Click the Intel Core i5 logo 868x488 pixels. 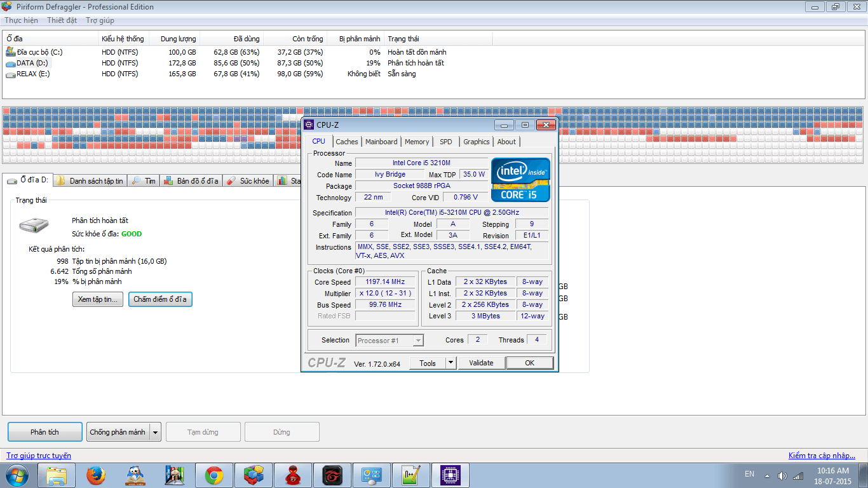coord(520,180)
